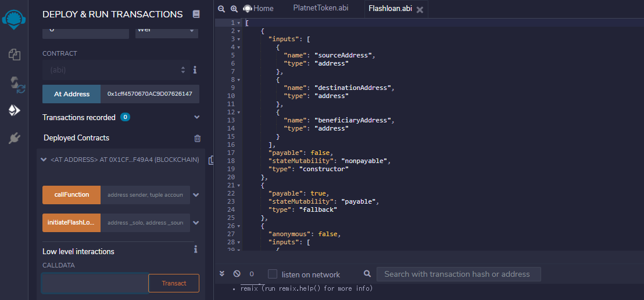644x300 pixels.
Task: Click the Transactions recorded count badge
Action: [x=126, y=117]
